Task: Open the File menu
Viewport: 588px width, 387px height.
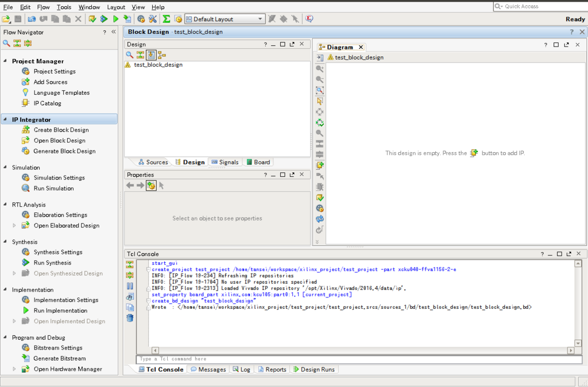Action: click(8, 7)
